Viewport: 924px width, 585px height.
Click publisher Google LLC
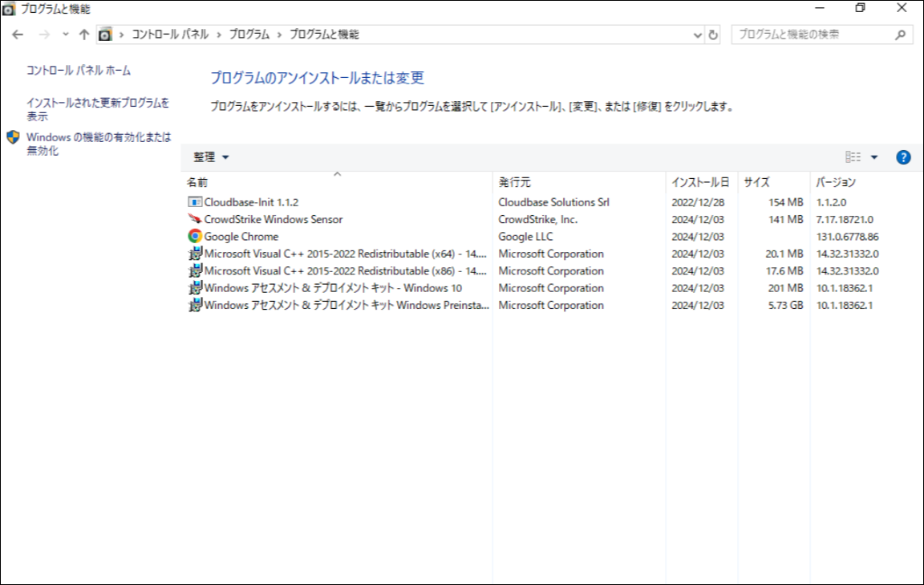(525, 237)
